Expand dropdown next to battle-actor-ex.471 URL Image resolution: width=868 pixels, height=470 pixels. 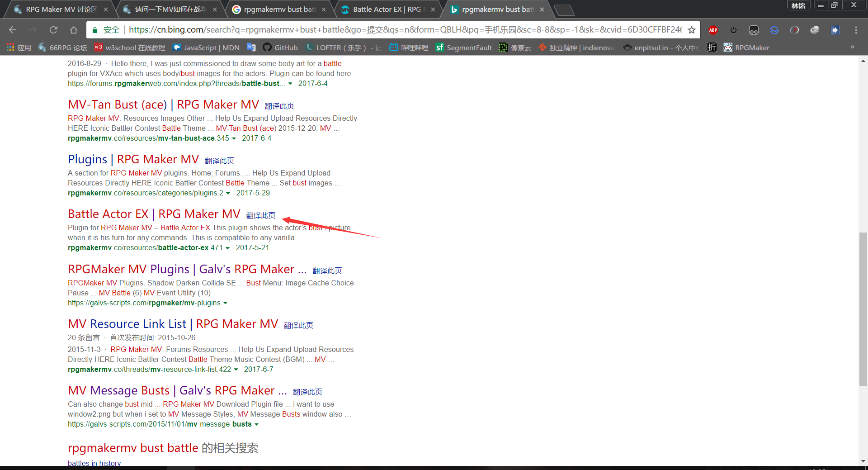pos(227,248)
